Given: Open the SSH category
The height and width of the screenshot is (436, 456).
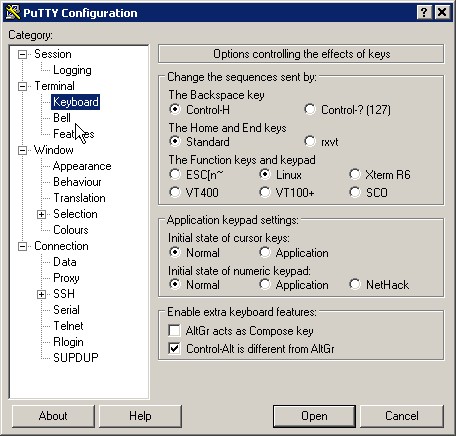Looking at the screenshot, I should point(64,294).
